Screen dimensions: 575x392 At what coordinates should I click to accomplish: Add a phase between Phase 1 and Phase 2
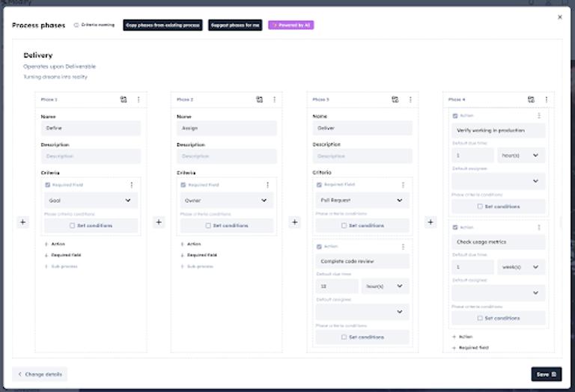(x=159, y=222)
